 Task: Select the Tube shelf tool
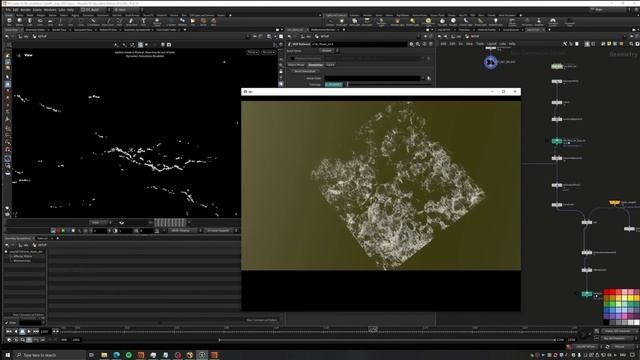[29, 21]
